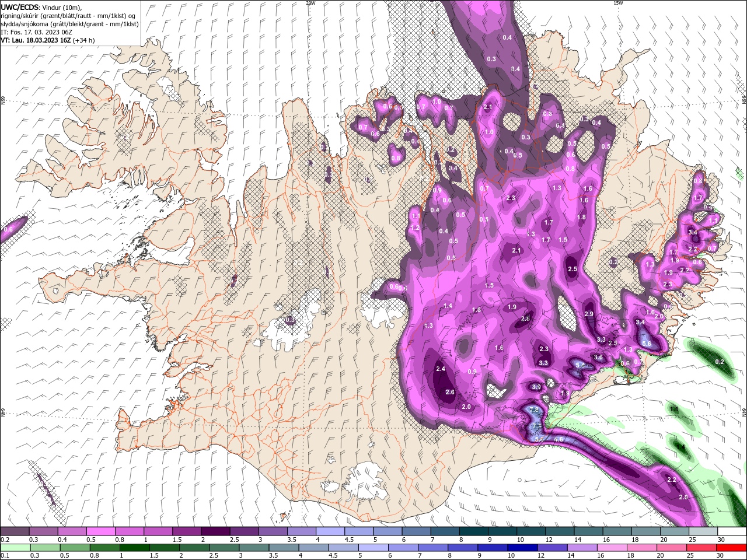Click the '15W' longitude label at top
The image size is (747, 560).
click(617, 3)
